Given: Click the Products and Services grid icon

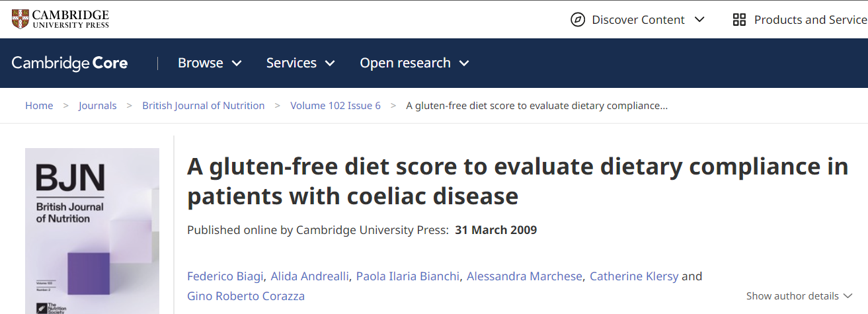Looking at the screenshot, I should (x=739, y=20).
